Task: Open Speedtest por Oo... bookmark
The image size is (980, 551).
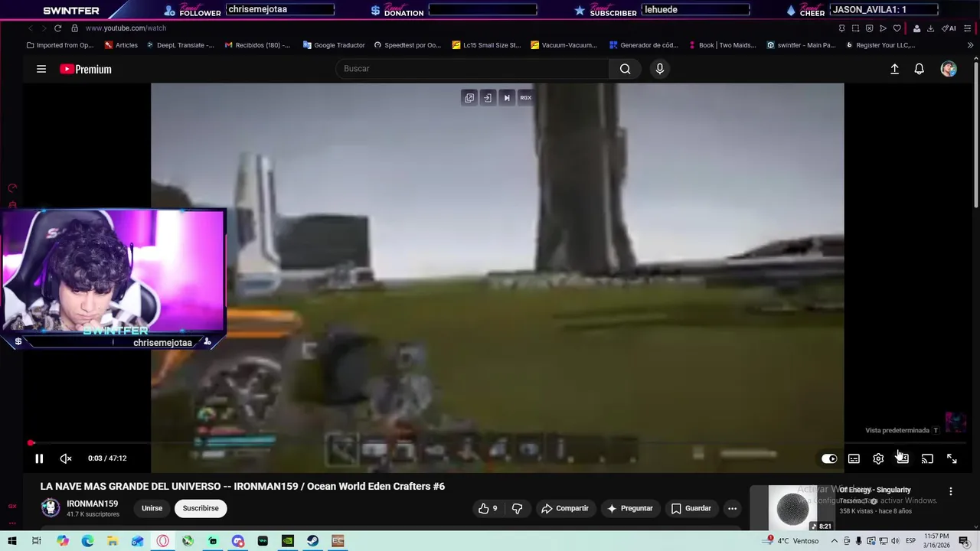Action: click(407, 45)
